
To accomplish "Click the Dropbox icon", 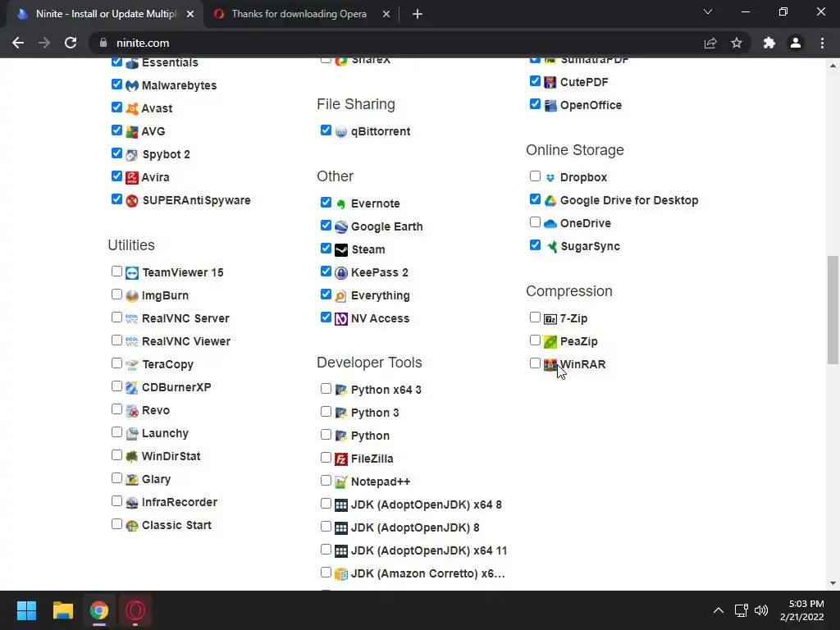I will [550, 177].
